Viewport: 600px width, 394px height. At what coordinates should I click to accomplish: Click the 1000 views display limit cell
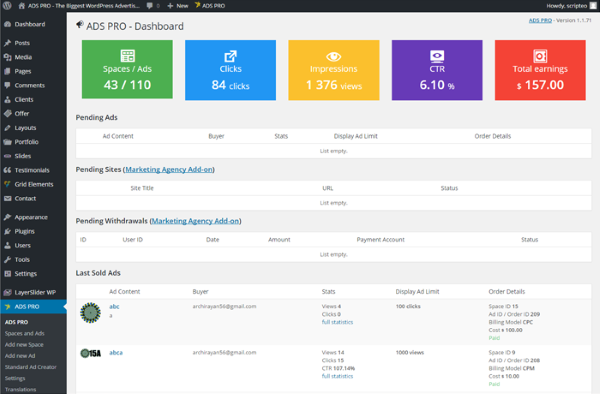410,353
